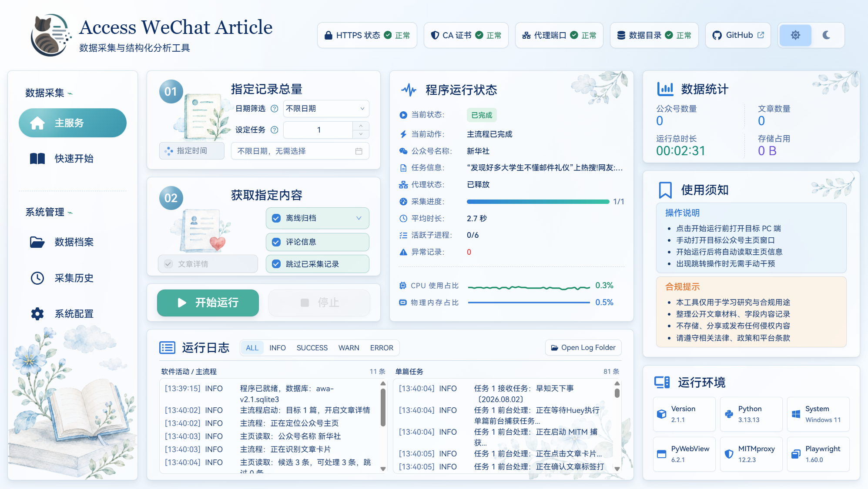Toggle the 评论信息 checkbox
Image resolution: width=868 pixels, height=489 pixels.
(x=276, y=242)
